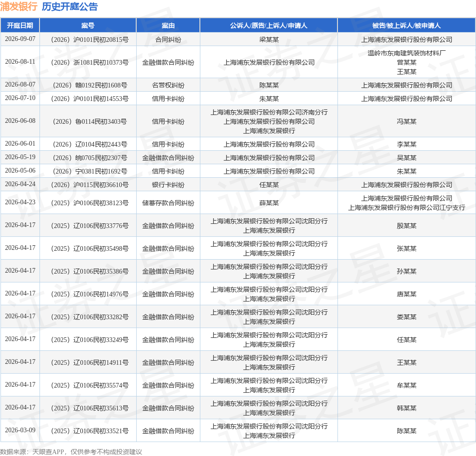Open case (2025)沪0106民初38123号
This screenshot has height=456, width=476.
pos(90,203)
